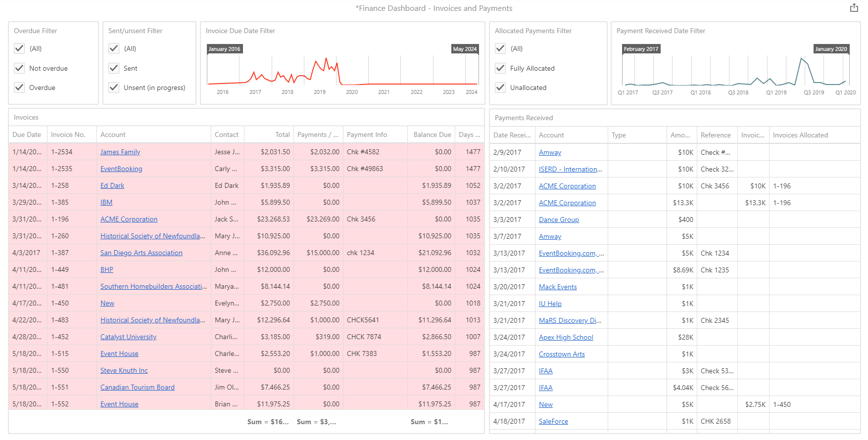Open the SaleForce payment link
Image resolution: width=868 pixels, height=440 pixels.
point(553,421)
